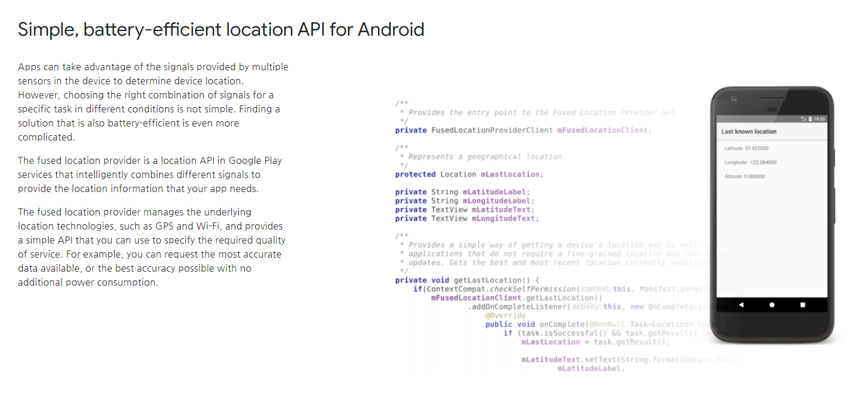The image size is (868, 394).
Task: Click the heading 'Simple, battery-efficient location API for Android'
Action: [x=221, y=29]
